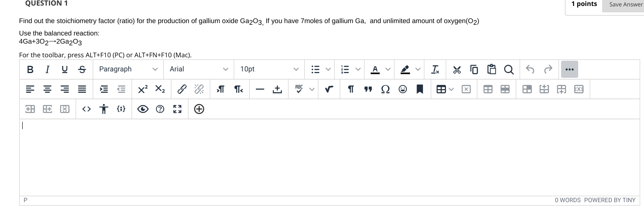
Task: Expand numbered list style options arrow
Action: click(358, 69)
